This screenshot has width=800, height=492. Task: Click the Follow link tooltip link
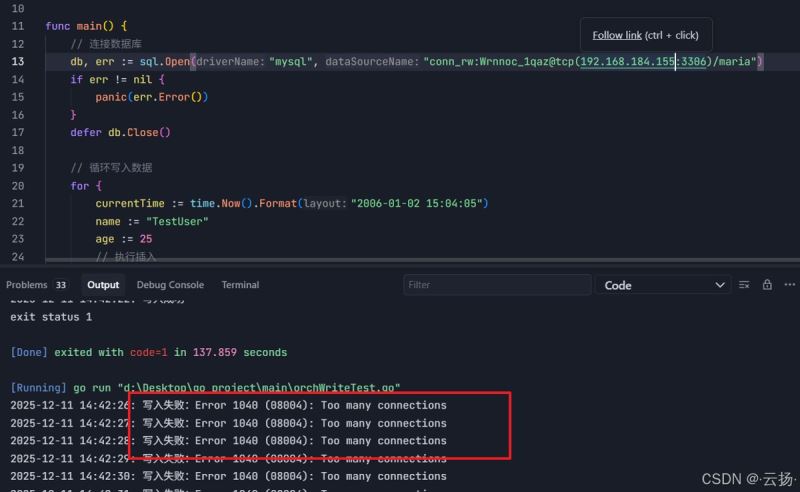(616, 35)
